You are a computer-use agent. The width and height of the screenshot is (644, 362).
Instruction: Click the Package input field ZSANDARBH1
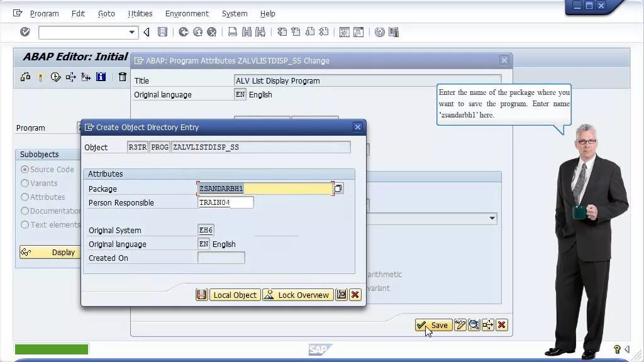point(265,189)
